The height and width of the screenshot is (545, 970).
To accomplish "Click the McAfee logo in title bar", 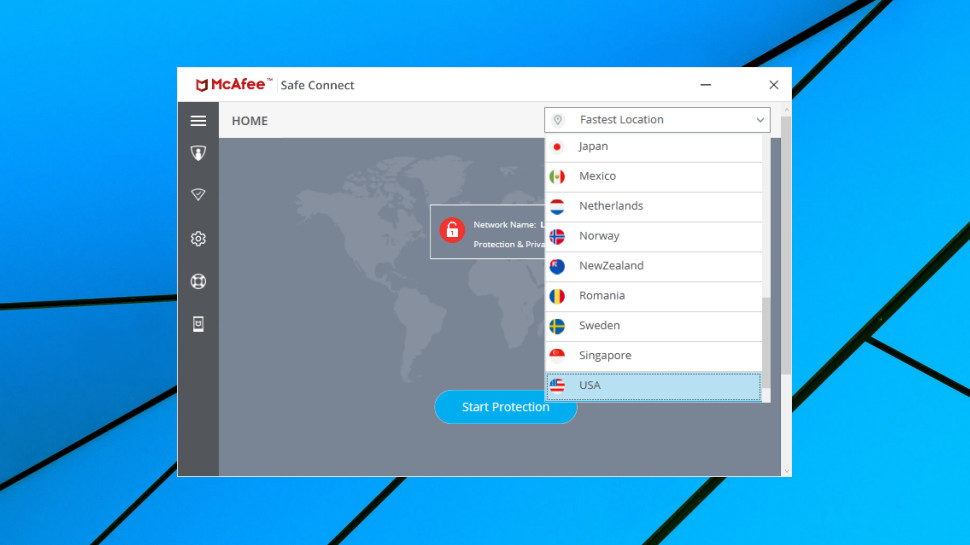I will pyautogui.click(x=234, y=85).
